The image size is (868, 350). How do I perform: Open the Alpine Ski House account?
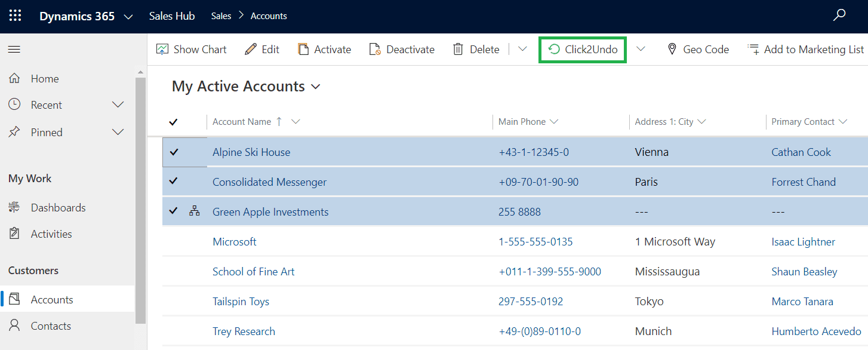click(251, 152)
